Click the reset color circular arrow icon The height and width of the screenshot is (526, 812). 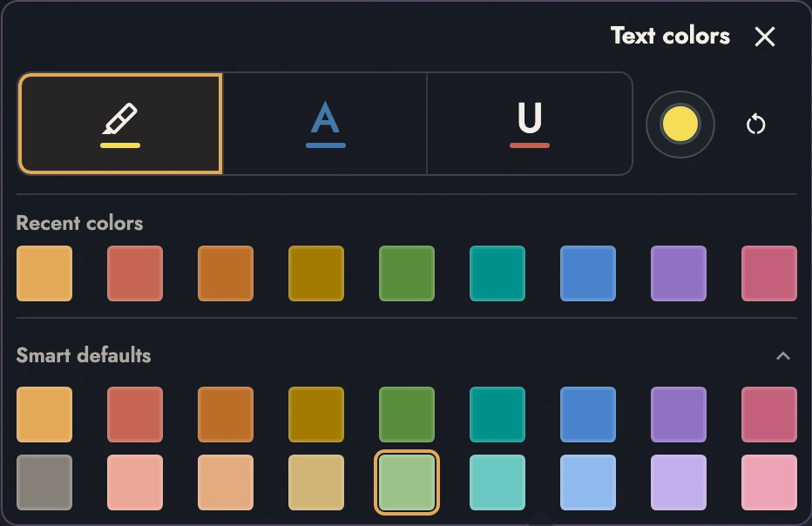[x=755, y=125]
